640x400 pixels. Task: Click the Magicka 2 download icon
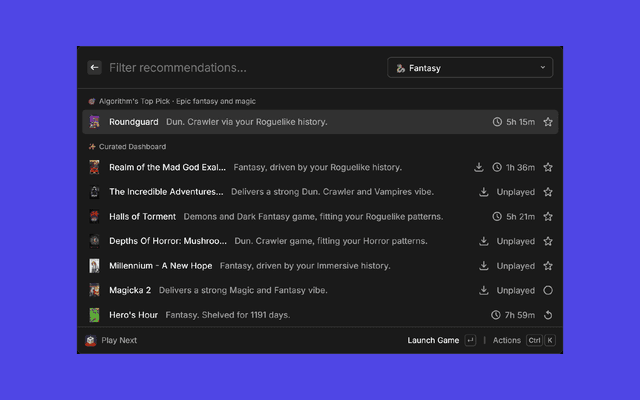tap(484, 290)
